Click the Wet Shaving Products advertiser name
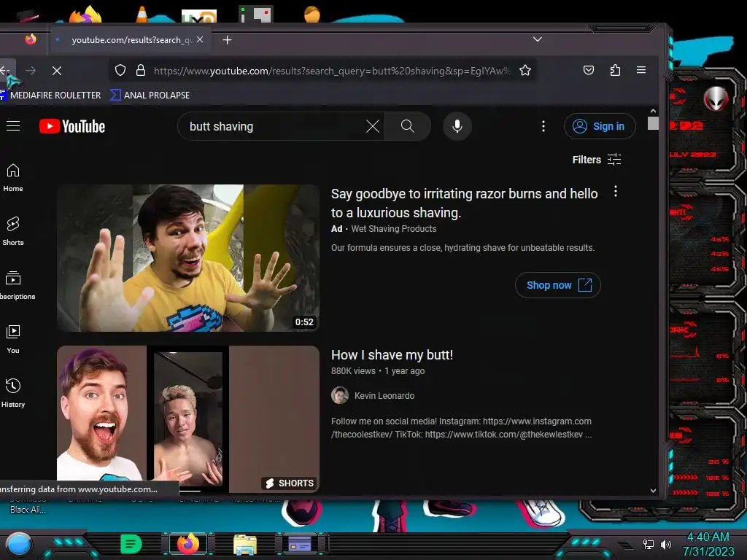This screenshot has height=560, width=747. [x=393, y=229]
